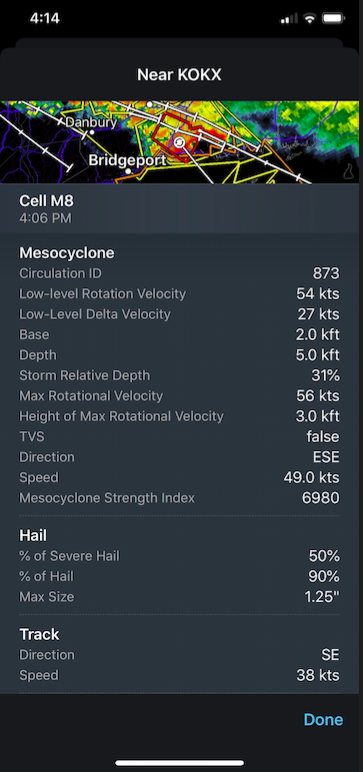The height and width of the screenshot is (772, 363).
Task: Tap the cellular signal bars icon
Action: pos(289,19)
